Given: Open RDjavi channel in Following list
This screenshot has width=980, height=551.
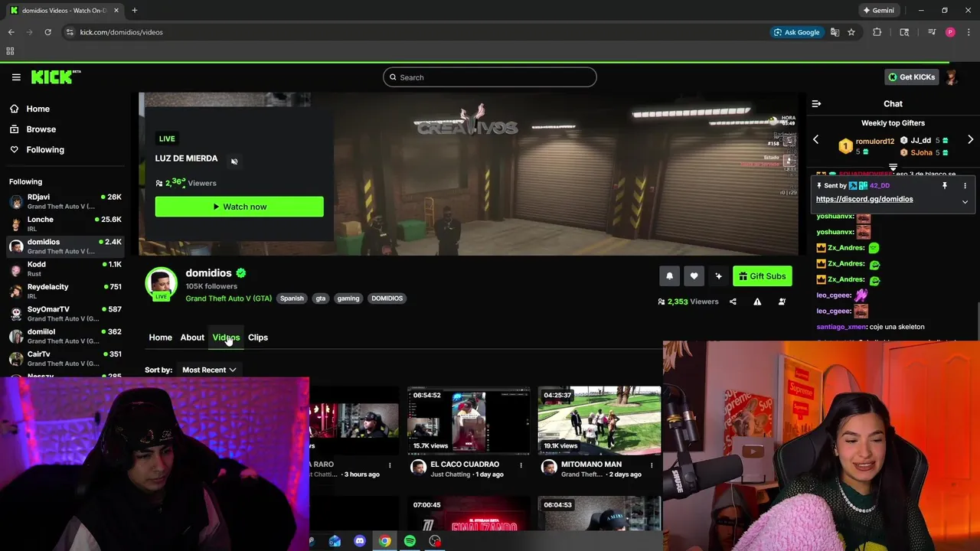Looking at the screenshot, I should pos(65,201).
